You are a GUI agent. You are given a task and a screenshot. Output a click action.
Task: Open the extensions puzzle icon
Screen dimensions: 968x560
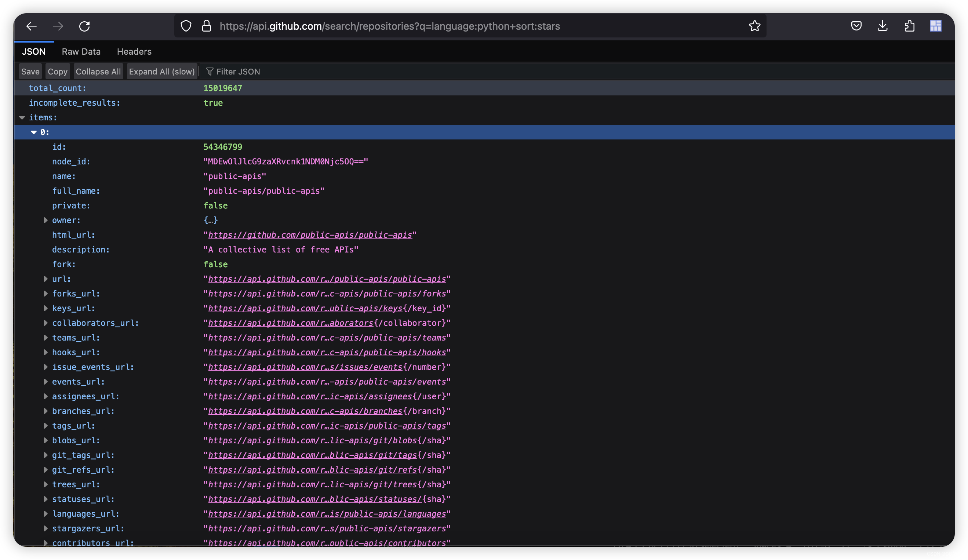pos(909,26)
